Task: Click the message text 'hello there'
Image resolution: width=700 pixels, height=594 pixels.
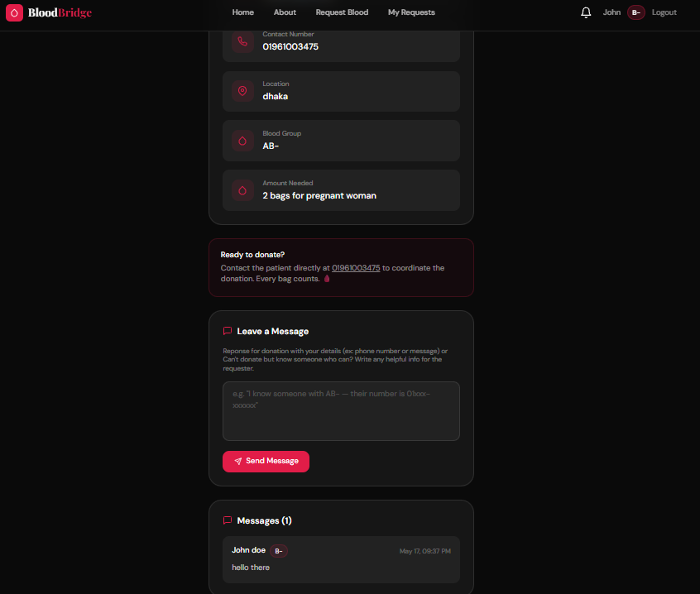Action: tap(251, 568)
